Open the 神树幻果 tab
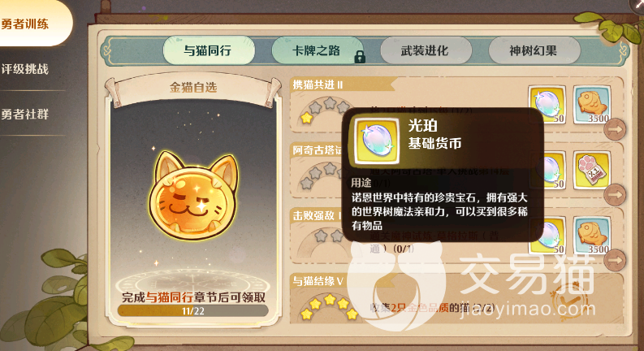 [x=534, y=50]
